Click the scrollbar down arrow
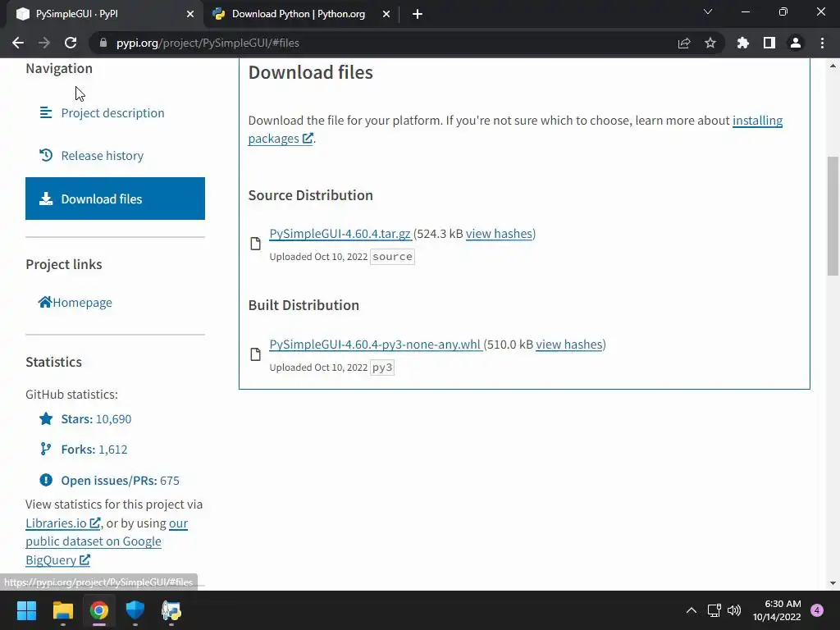Image resolution: width=840 pixels, height=630 pixels. 833,583
